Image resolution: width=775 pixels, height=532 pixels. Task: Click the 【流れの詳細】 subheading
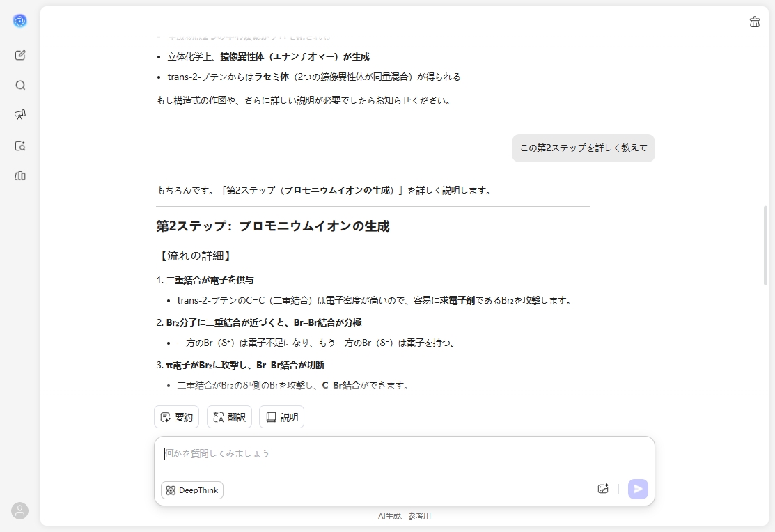click(194, 256)
